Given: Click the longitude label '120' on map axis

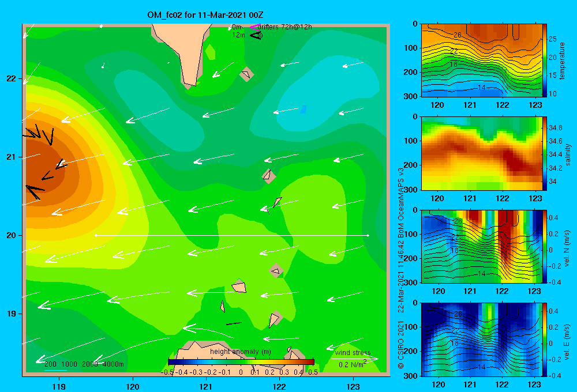Looking at the screenshot, I should tap(133, 386).
